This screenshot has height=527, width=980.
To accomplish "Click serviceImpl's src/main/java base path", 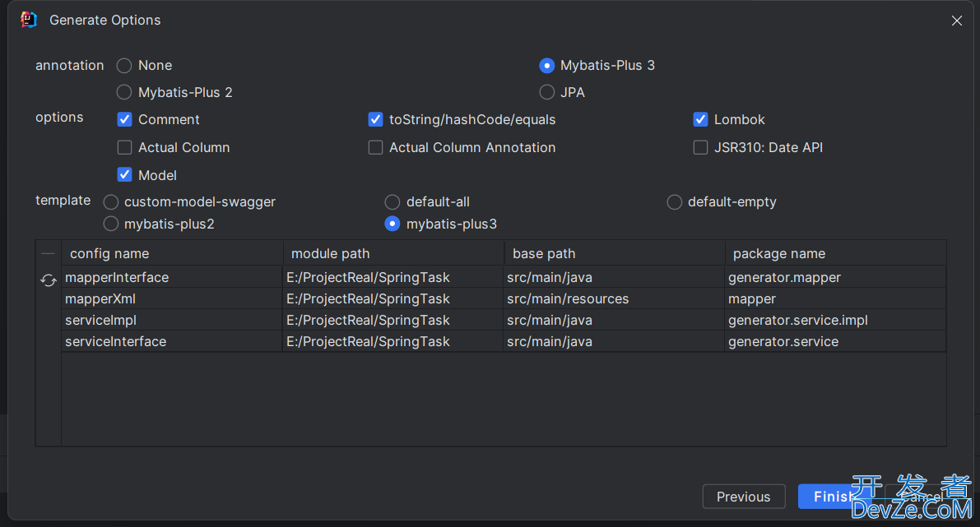I will pos(614,321).
